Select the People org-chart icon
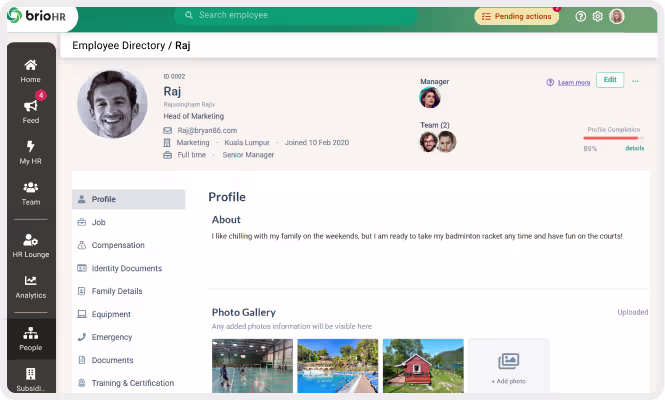Screen dimensions: 665x400 31,334
